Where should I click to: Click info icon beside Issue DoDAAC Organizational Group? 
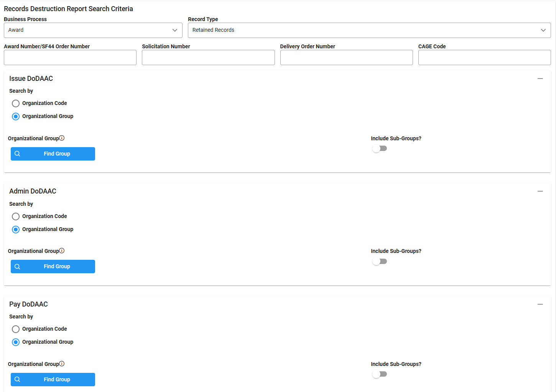[62, 138]
